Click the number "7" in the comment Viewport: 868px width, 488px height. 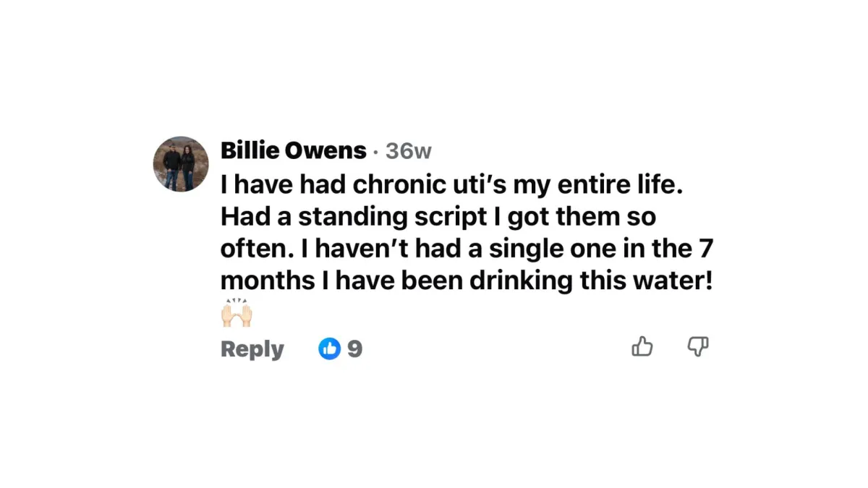pos(707,248)
